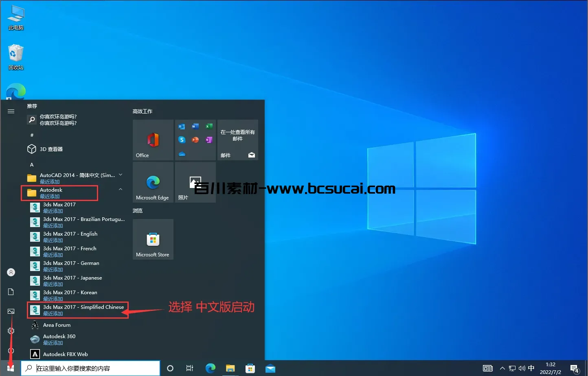The height and width of the screenshot is (376, 588).
Task: Open 3ds Max 2017 - Korean
Action: (77, 295)
